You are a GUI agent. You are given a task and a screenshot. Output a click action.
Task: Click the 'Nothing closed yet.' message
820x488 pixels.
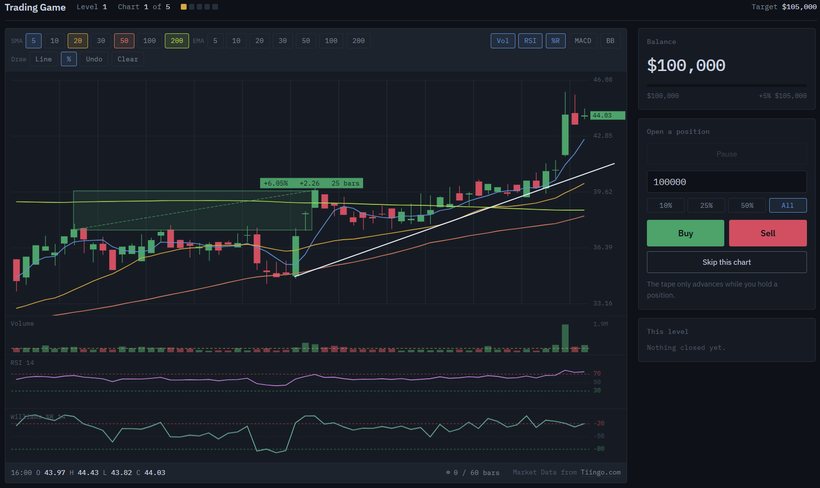pyautogui.click(x=686, y=347)
